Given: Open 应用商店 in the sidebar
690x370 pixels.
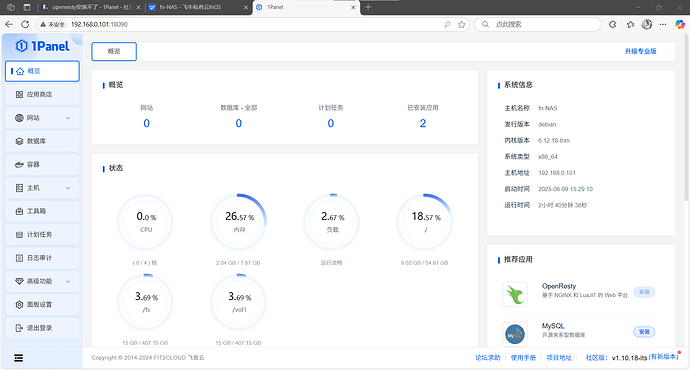Looking at the screenshot, I should click(42, 95).
